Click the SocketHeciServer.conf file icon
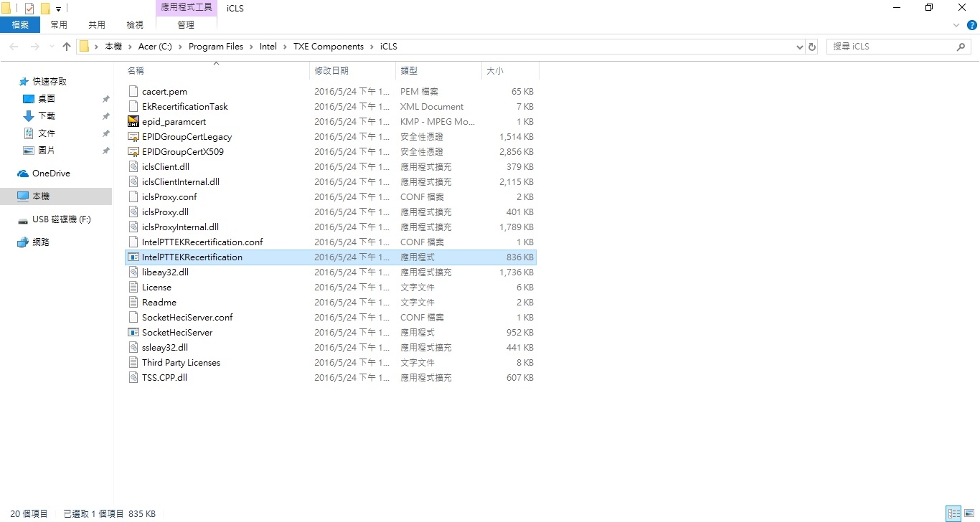Image resolution: width=980 pixels, height=522 pixels. pyautogui.click(x=133, y=317)
